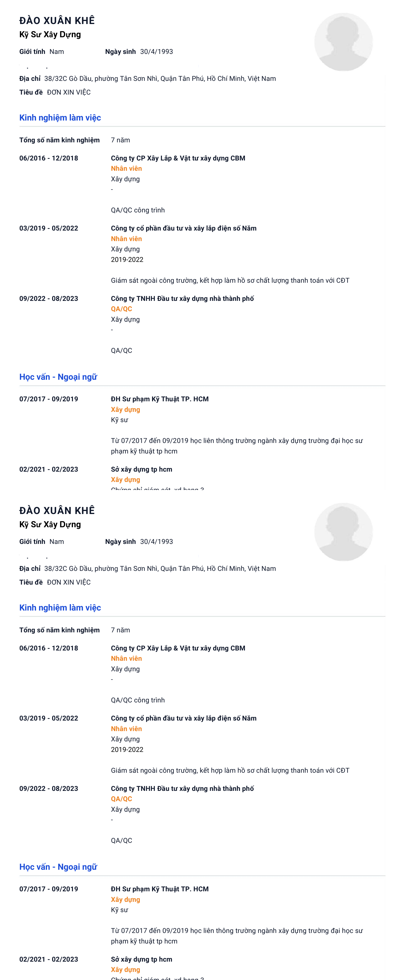Click the profile avatar in the top resume
Image resolution: width=405 pixels, height=980 pixels.
(x=343, y=42)
